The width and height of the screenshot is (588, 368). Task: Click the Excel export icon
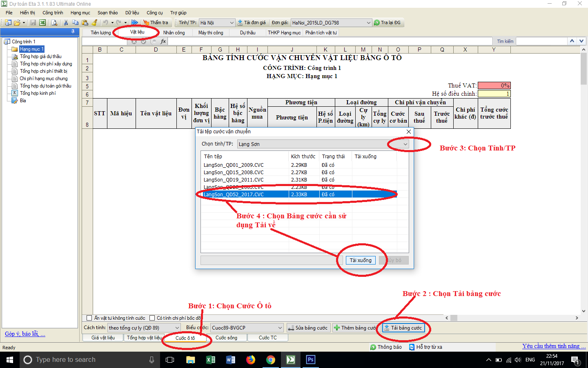tap(42, 23)
